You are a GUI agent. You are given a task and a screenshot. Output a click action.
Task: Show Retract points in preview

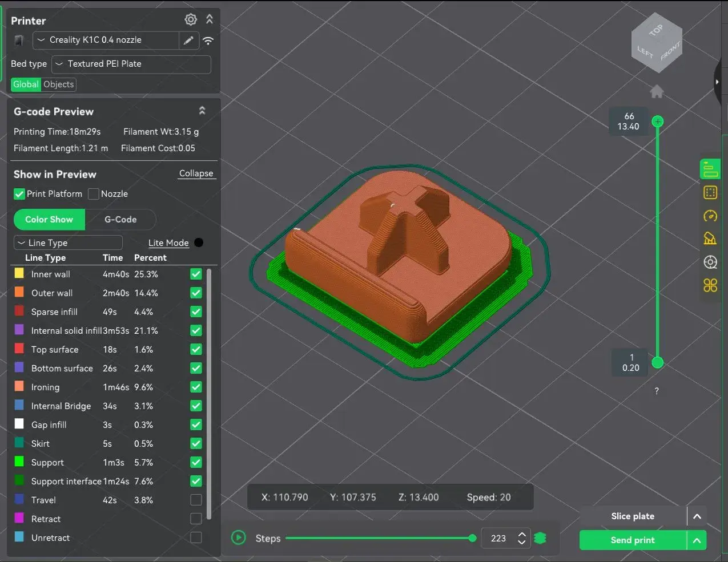click(196, 519)
